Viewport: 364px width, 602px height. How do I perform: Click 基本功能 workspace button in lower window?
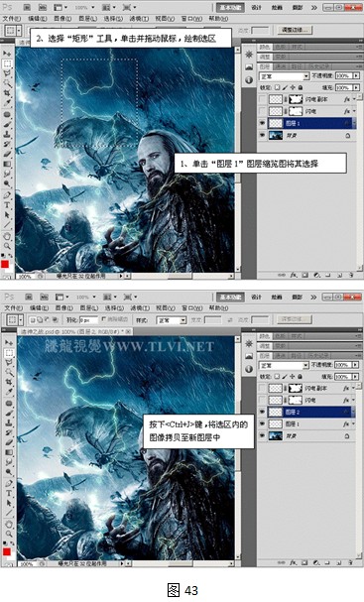click(230, 297)
